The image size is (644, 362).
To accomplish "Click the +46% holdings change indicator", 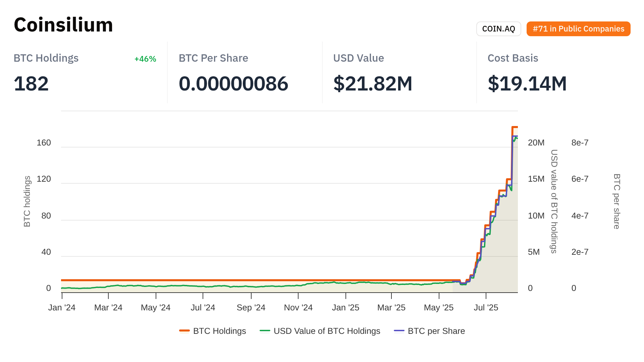I will (x=145, y=59).
